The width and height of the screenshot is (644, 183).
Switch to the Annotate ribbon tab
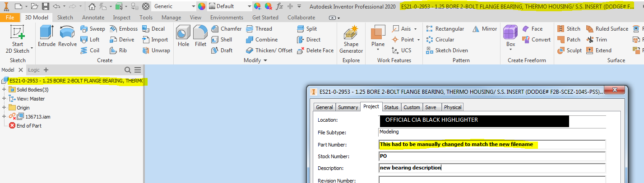93,18
